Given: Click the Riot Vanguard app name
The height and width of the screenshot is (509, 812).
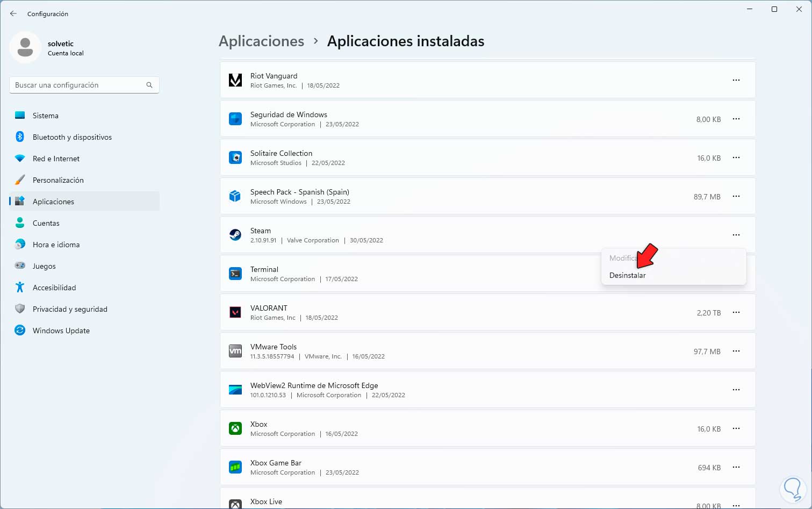Looking at the screenshot, I should (x=274, y=76).
